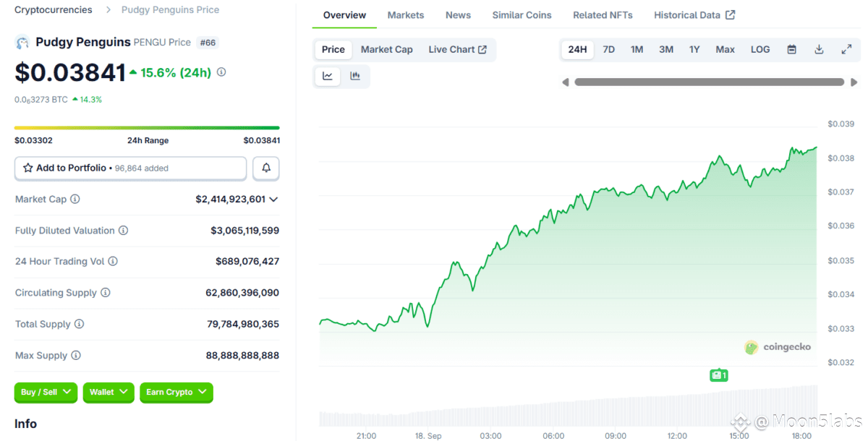Click left arrow of chart range scrollbar
This screenshot has height=441, width=868.
tap(566, 82)
